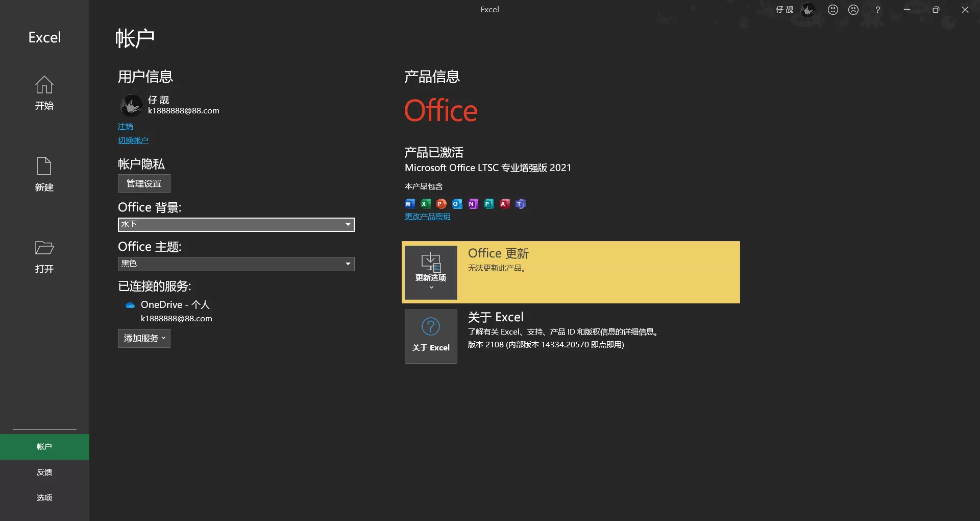Click the 仔靓 user avatar picture
The height and width of the screenshot is (521, 980).
[131, 105]
